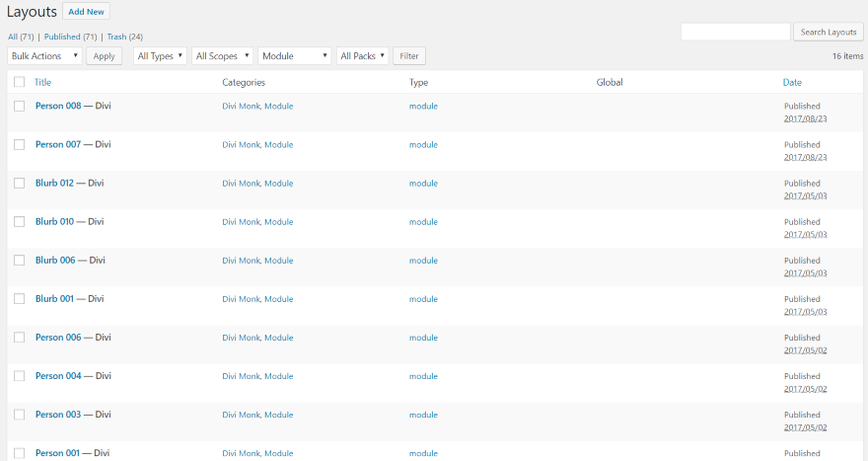This screenshot has height=461, width=868.
Task: Click Module category in Person 008 row
Action: coord(278,106)
